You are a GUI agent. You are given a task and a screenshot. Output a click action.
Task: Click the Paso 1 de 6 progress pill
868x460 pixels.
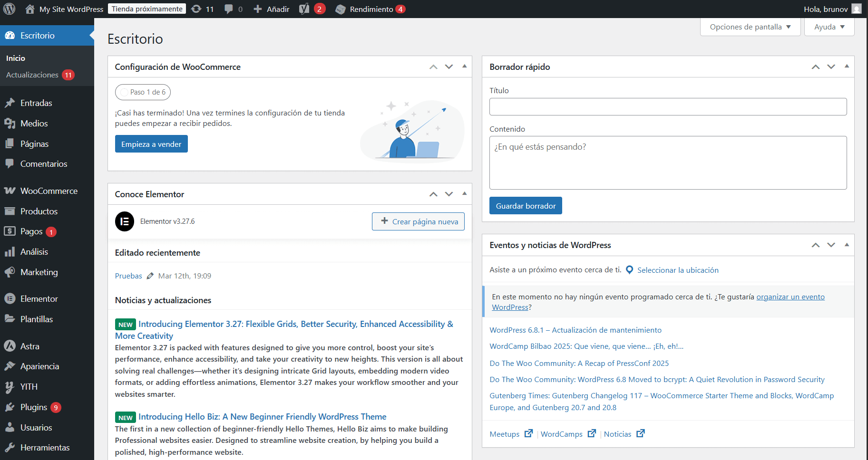click(143, 92)
